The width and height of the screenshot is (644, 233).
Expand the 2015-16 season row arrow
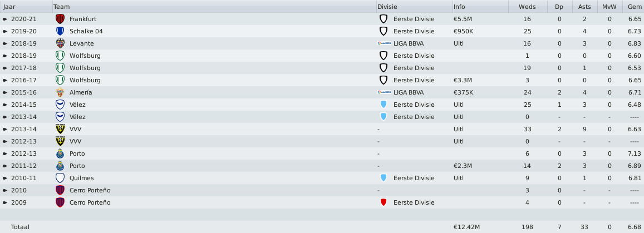5,92
